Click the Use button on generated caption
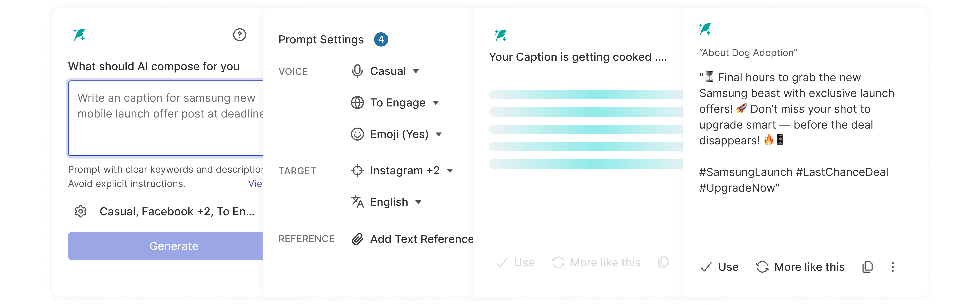The image size is (980, 305). point(728,267)
